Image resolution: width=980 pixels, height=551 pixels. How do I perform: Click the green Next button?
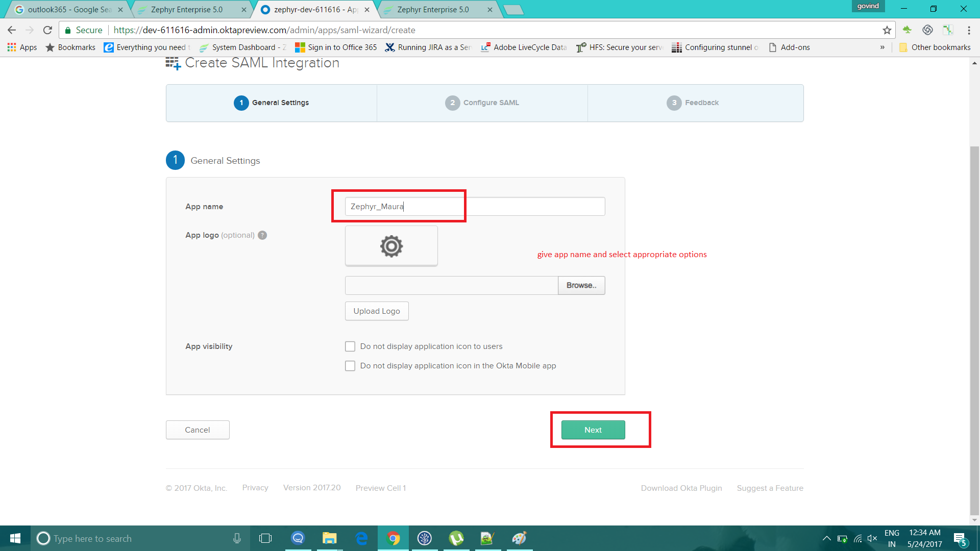tap(593, 430)
